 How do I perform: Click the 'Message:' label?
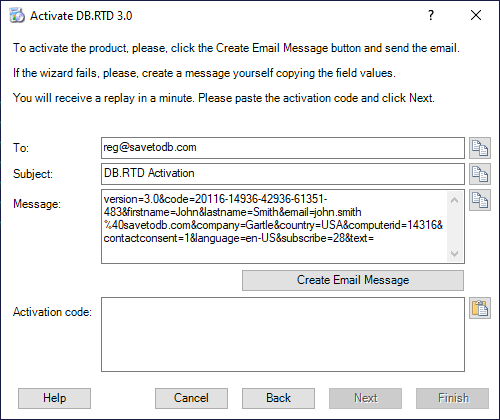point(37,204)
